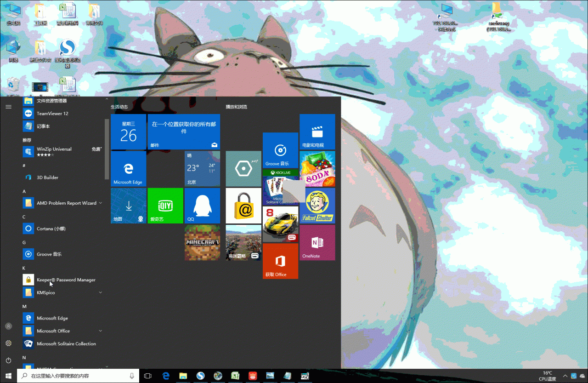The height and width of the screenshot is (383, 588).
Task: Open Settings gear in Start menu
Action: click(x=8, y=343)
